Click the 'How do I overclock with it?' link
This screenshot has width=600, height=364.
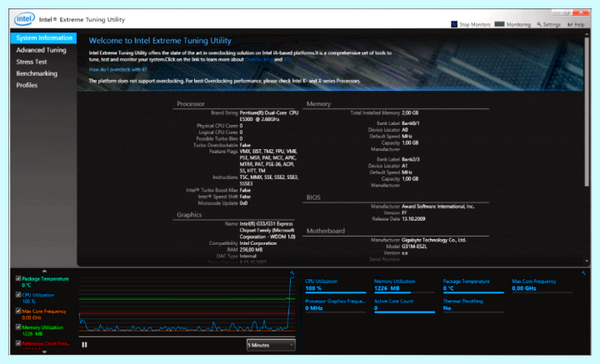click(118, 69)
